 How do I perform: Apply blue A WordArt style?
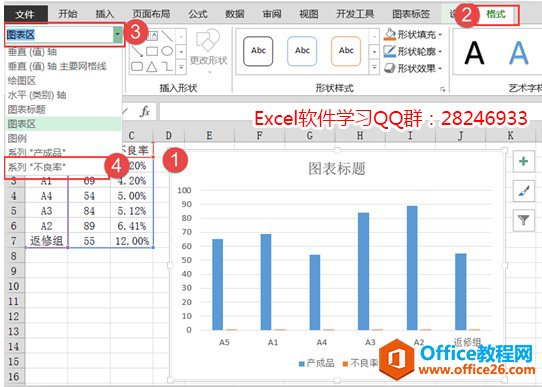click(x=518, y=53)
